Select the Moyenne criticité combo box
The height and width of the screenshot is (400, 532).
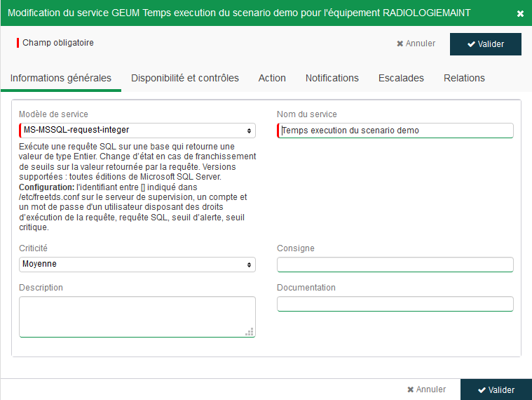(x=137, y=265)
